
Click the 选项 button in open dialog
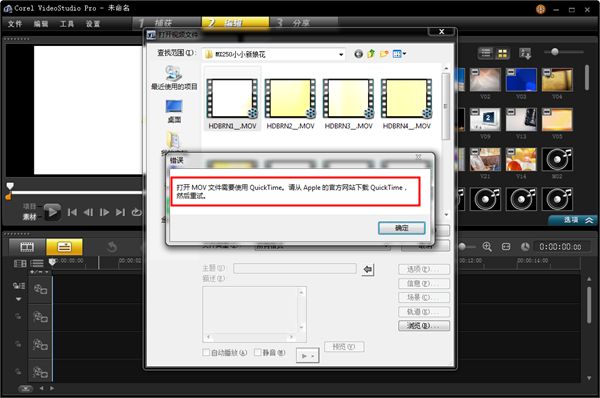tap(424, 269)
